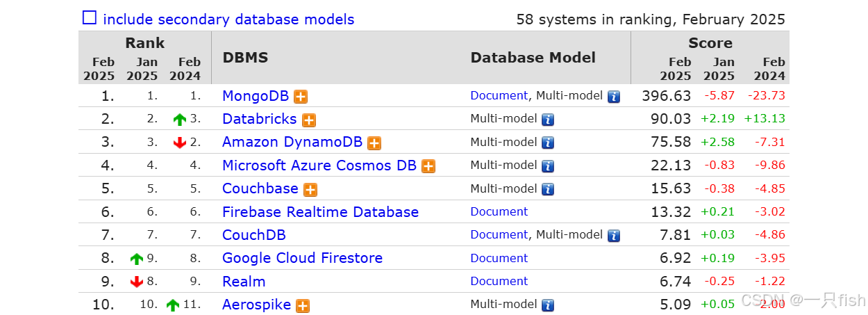Click the Database Model column header
The height and width of the screenshot is (315, 868).
pos(533,58)
